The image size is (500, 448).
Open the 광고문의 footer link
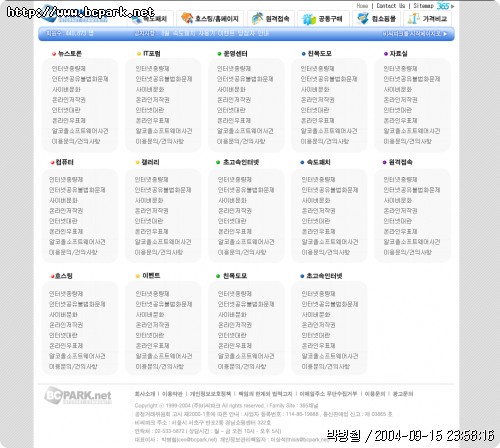tap(403, 394)
